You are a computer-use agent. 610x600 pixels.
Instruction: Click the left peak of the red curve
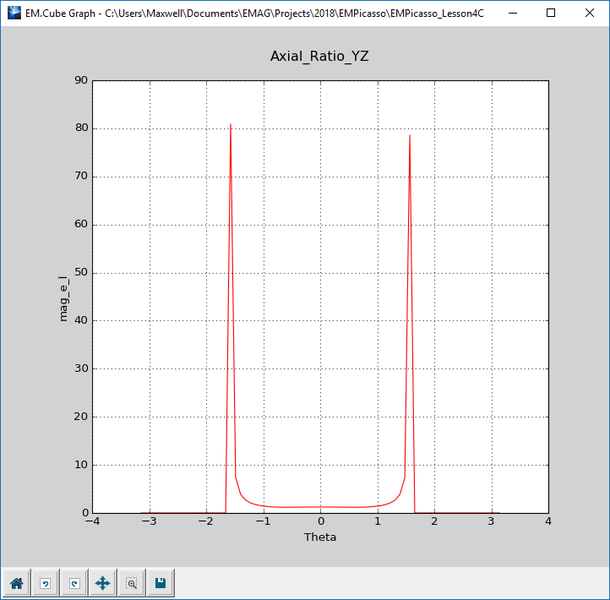coord(231,125)
